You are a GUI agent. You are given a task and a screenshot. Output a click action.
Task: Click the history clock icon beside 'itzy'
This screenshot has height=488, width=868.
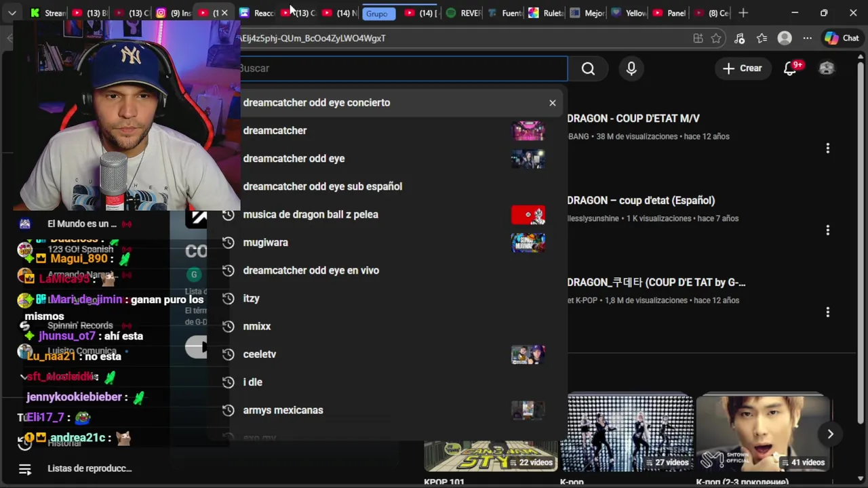[229, 298]
